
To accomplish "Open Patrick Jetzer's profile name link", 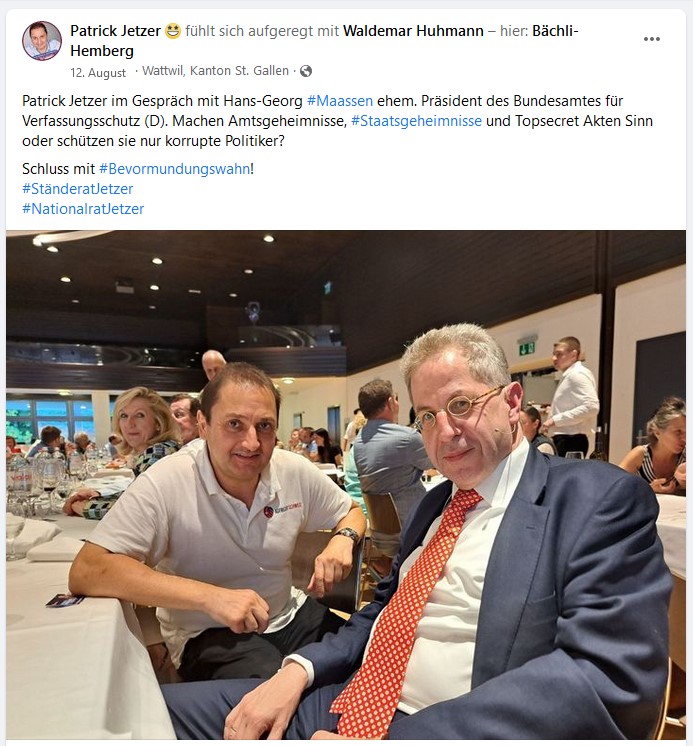I will [115, 31].
